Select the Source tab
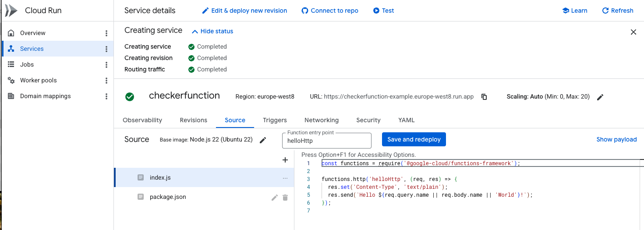This screenshot has width=644, height=230. [235, 120]
